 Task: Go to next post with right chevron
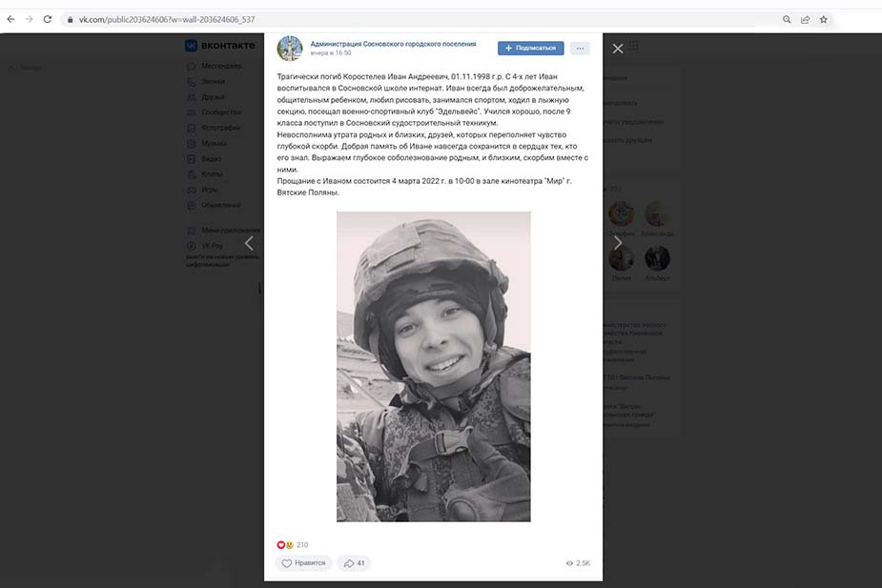coord(618,243)
